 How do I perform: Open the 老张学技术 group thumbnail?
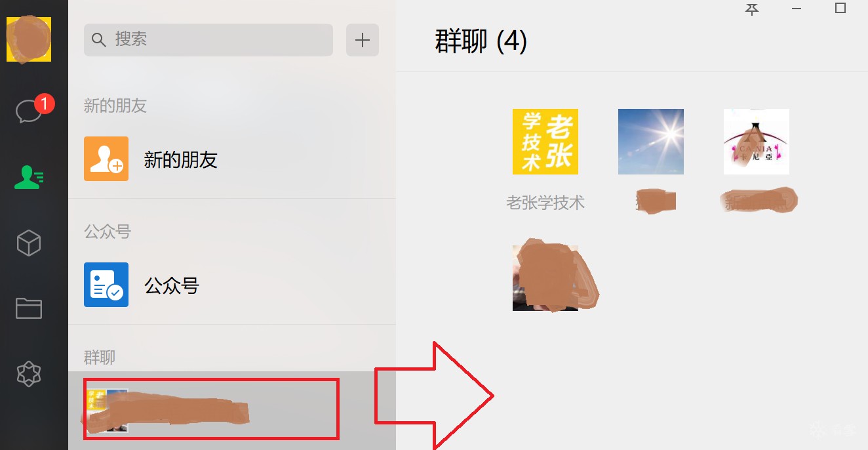click(x=545, y=142)
